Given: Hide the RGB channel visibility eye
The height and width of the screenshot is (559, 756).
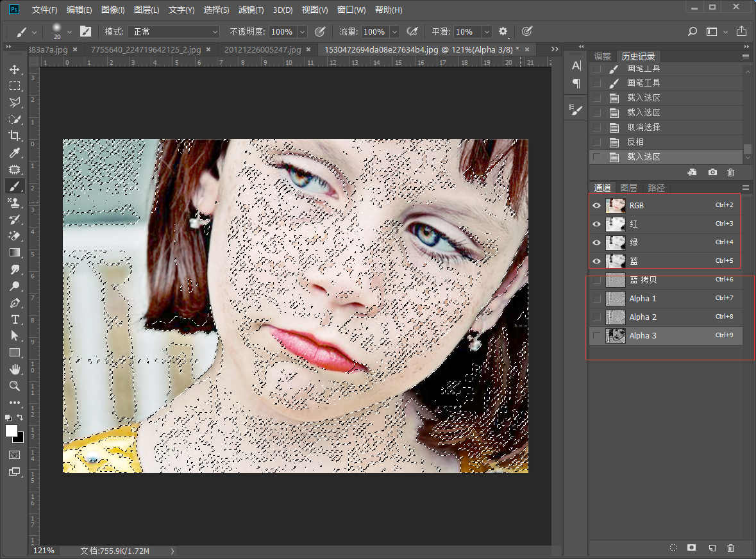Looking at the screenshot, I should (x=597, y=206).
